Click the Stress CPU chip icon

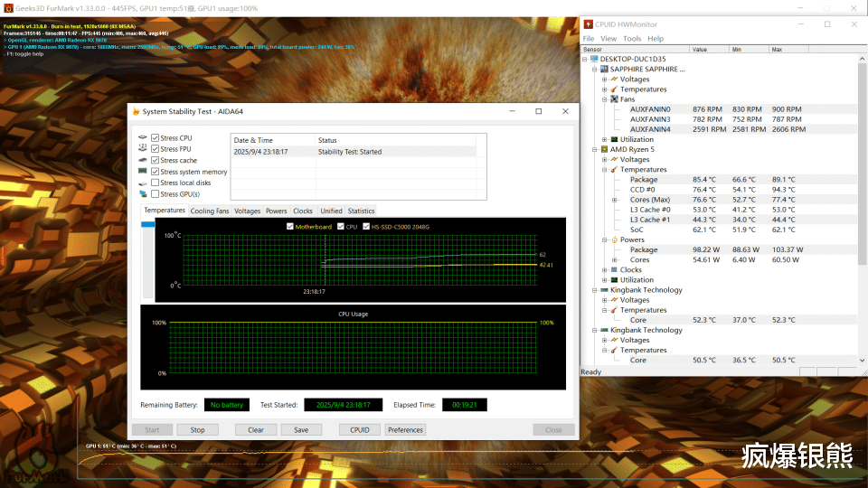(143, 137)
